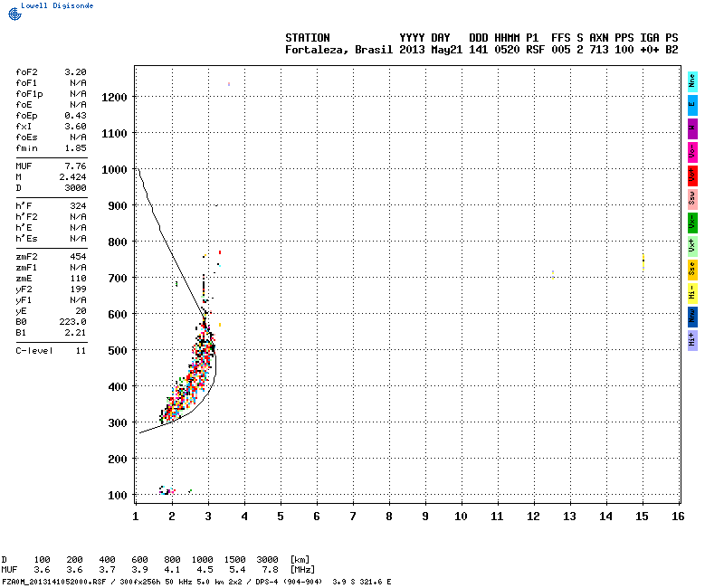724x588 pixels.
Task: Click the [MHz] unit label
Action: 302,570
